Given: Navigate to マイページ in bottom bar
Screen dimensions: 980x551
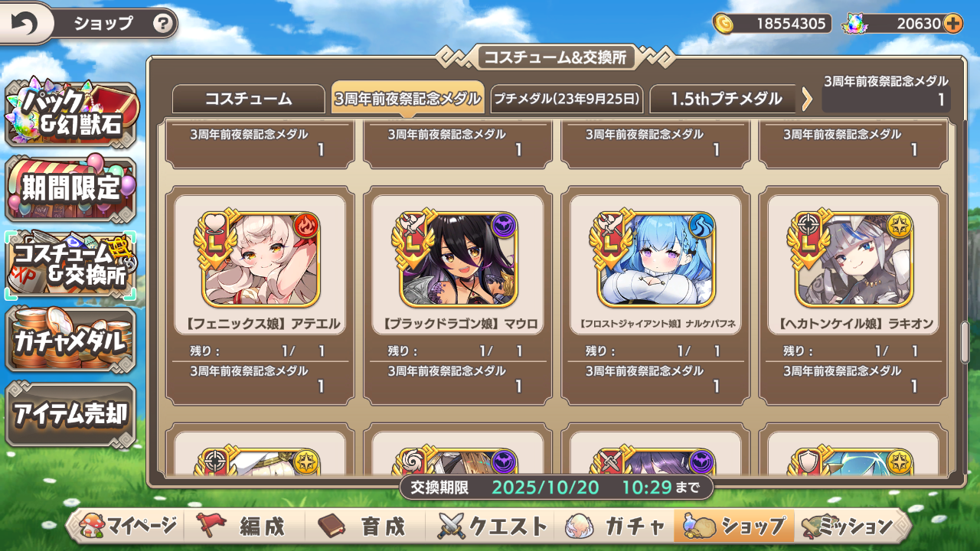Looking at the screenshot, I should tap(129, 527).
